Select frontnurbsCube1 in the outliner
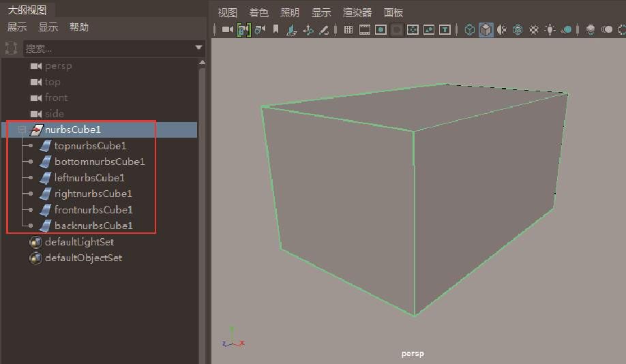The width and height of the screenshot is (626, 364). 93,210
